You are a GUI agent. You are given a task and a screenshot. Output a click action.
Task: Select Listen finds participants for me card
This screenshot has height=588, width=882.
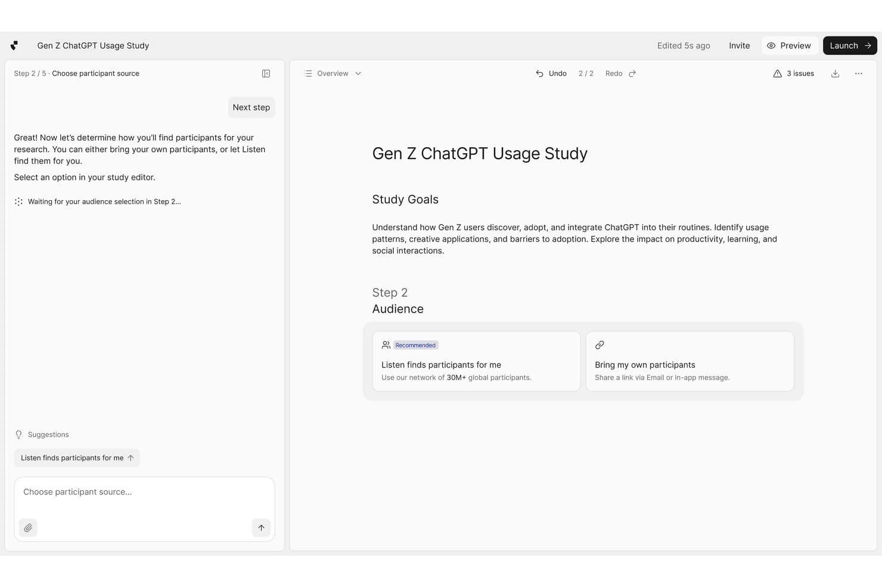[x=476, y=361]
